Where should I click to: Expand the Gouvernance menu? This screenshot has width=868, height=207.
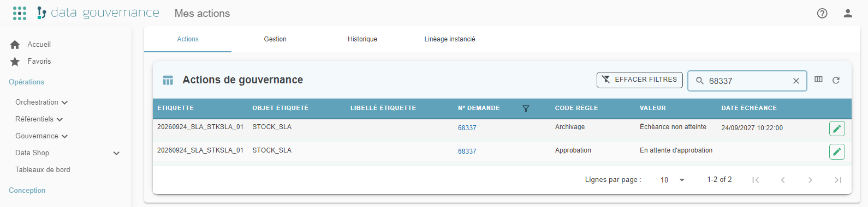click(41, 136)
